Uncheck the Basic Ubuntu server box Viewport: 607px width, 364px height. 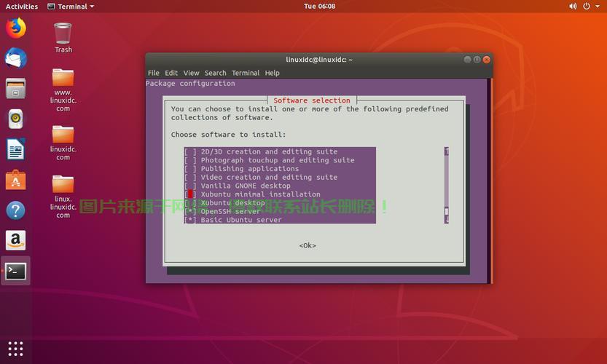pyautogui.click(x=190, y=220)
